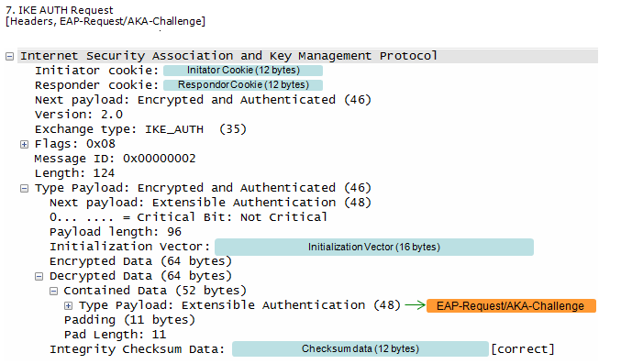621x364 pixels.
Task: Collapse the Internet Security Association protocol tree
Action: 10,57
